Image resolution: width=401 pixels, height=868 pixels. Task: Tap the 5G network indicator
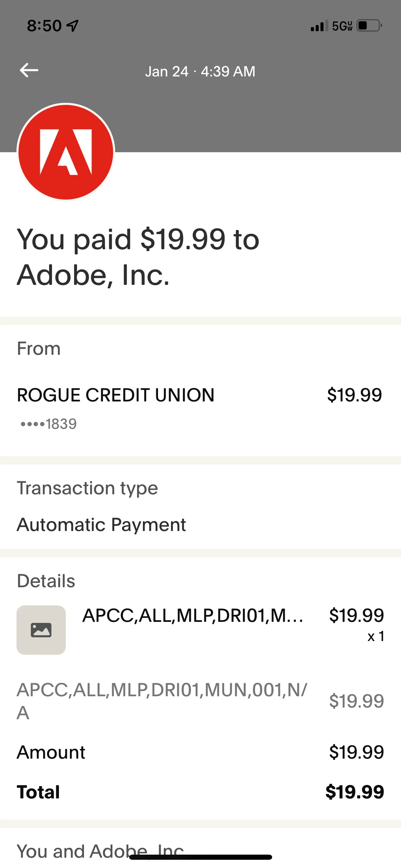342,26
